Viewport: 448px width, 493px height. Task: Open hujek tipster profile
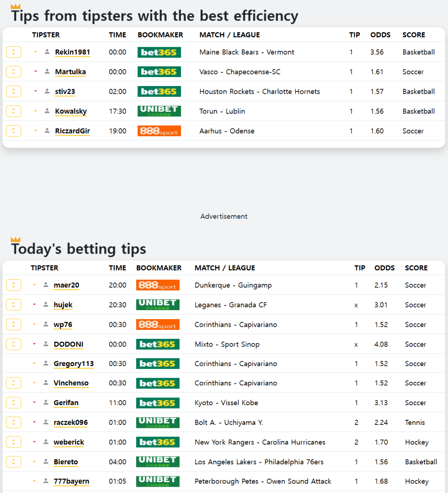pos(63,305)
